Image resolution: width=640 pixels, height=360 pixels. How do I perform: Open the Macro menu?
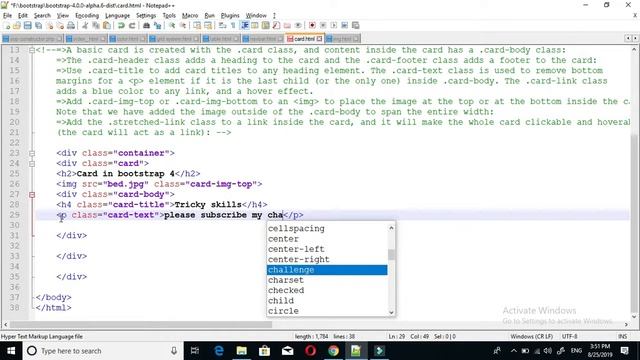click(x=190, y=16)
